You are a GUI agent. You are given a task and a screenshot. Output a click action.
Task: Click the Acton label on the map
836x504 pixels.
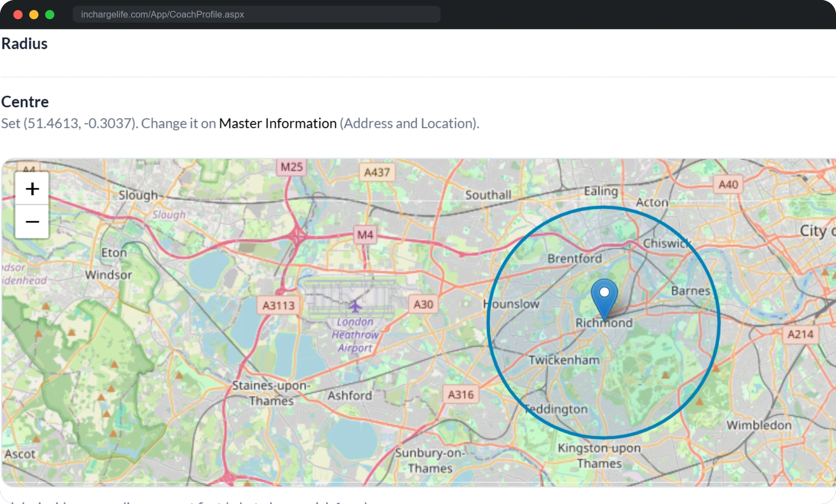(x=652, y=202)
